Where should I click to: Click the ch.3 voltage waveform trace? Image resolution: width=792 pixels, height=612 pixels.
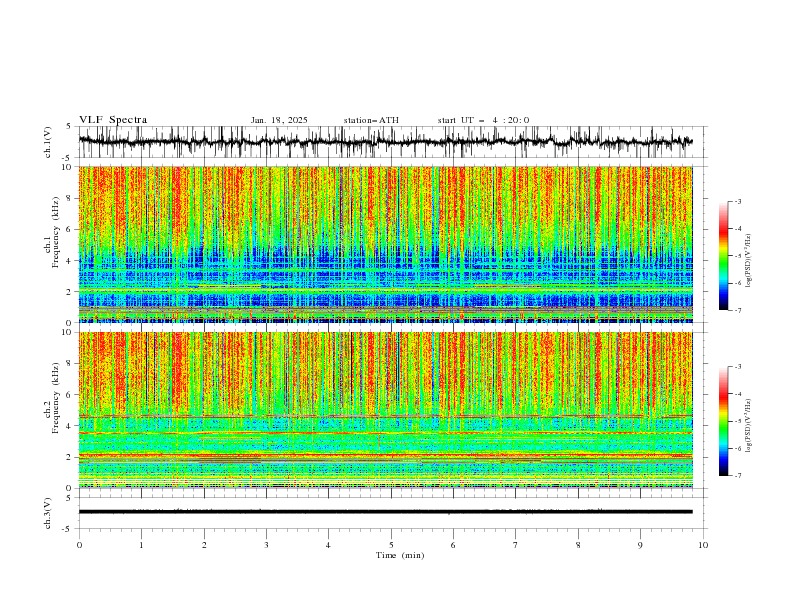pos(385,512)
